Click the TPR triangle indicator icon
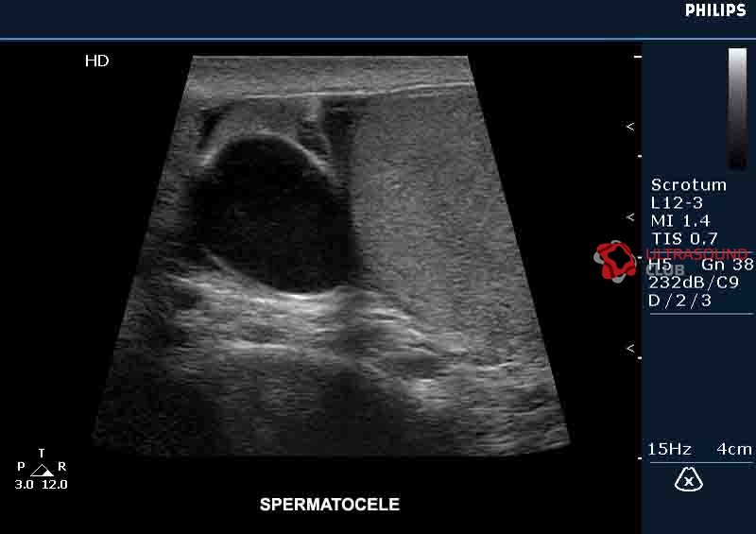Screen dimensions: 756x534 [42, 470]
